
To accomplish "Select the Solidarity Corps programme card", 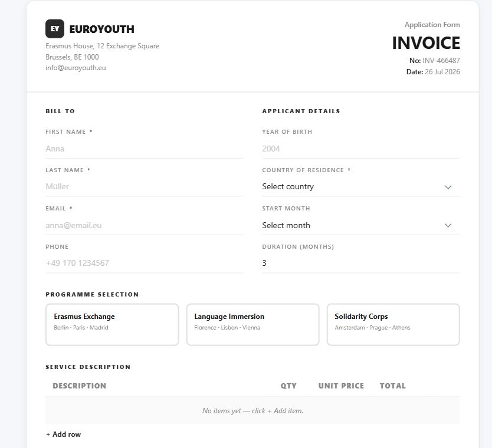I will [393, 324].
